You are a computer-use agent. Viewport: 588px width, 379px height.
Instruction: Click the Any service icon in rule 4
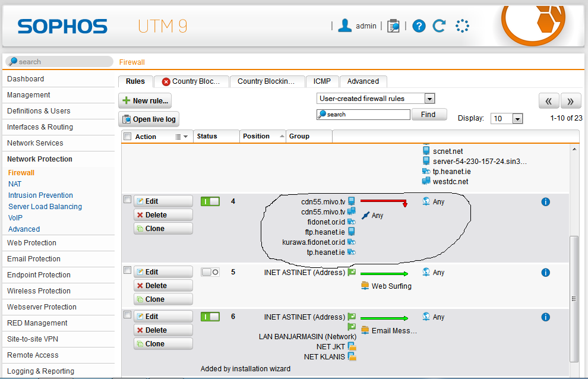click(366, 216)
